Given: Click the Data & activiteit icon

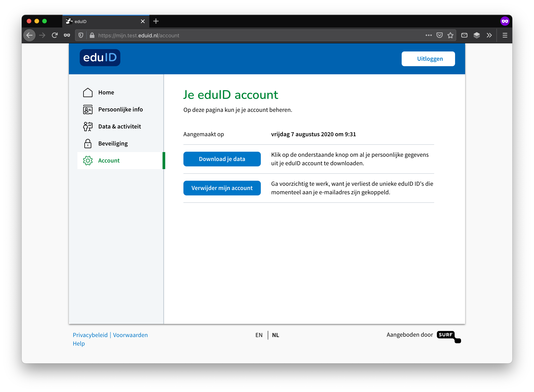Looking at the screenshot, I should [x=88, y=127].
